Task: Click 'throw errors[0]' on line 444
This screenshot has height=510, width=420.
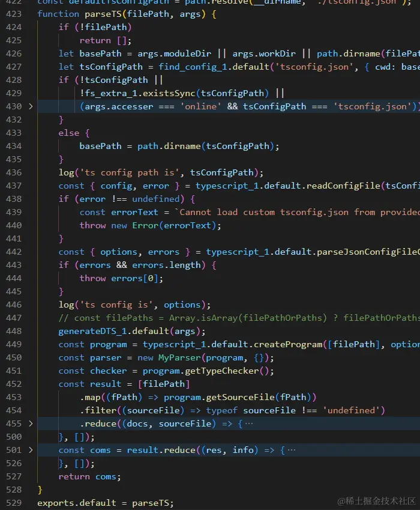Action: (119, 278)
